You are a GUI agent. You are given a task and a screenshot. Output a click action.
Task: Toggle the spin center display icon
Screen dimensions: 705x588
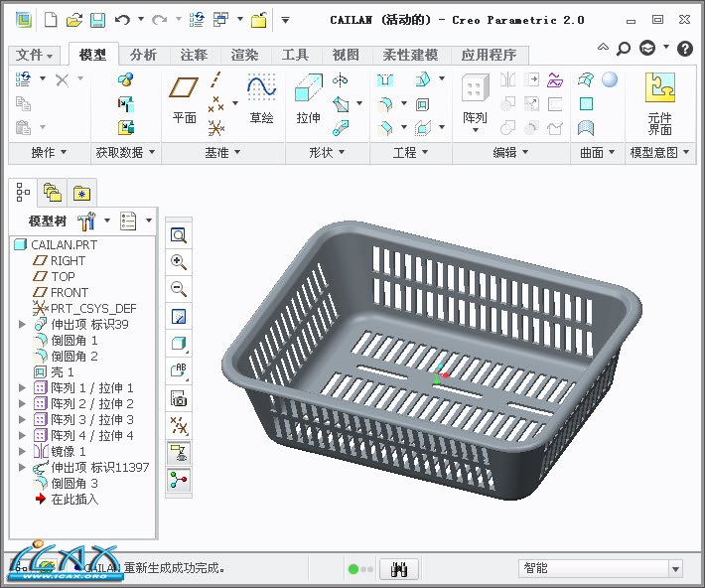tap(179, 481)
